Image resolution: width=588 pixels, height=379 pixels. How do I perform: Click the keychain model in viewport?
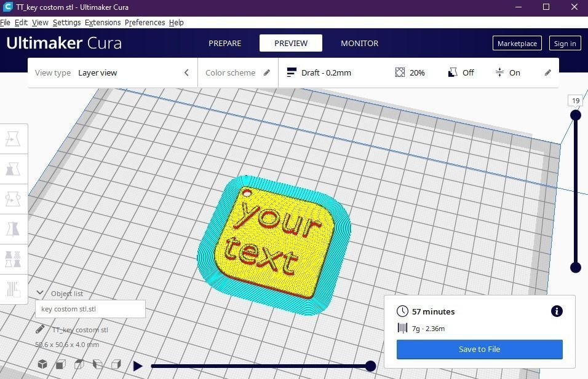(274, 243)
